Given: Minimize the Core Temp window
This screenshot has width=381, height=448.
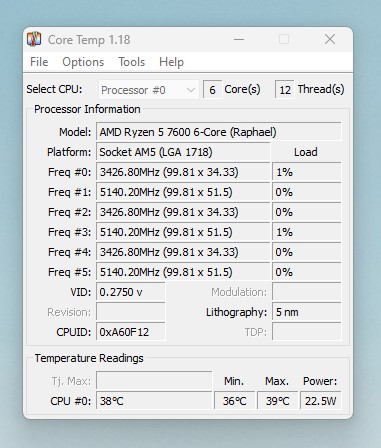Looking at the screenshot, I should [x=239, y=39].
